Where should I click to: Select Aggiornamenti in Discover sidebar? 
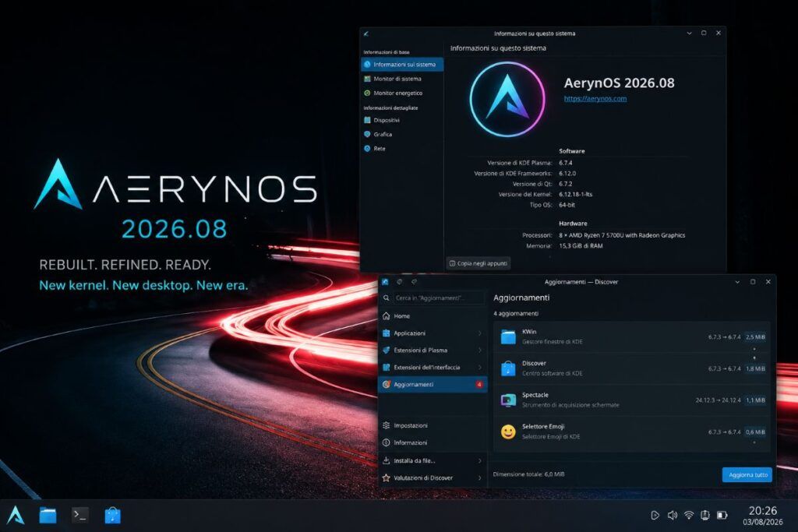[x=433, y=385]
